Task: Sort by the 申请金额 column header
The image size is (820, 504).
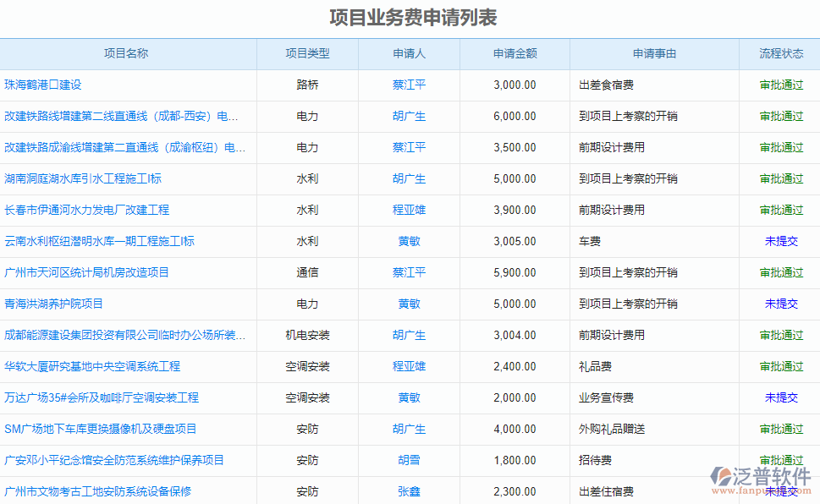Action: pyautogui.click(x=515, y=53)
